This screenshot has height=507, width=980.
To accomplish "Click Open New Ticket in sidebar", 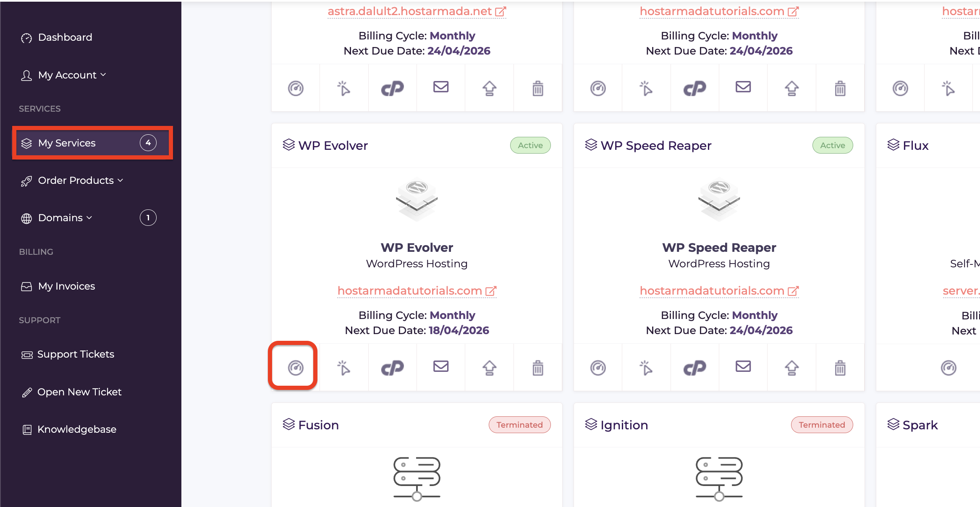I will (x=79, y=392).
